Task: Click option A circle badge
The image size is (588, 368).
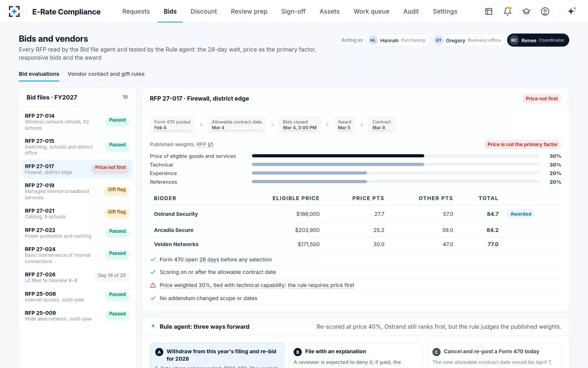Action: tap(159, 352)
